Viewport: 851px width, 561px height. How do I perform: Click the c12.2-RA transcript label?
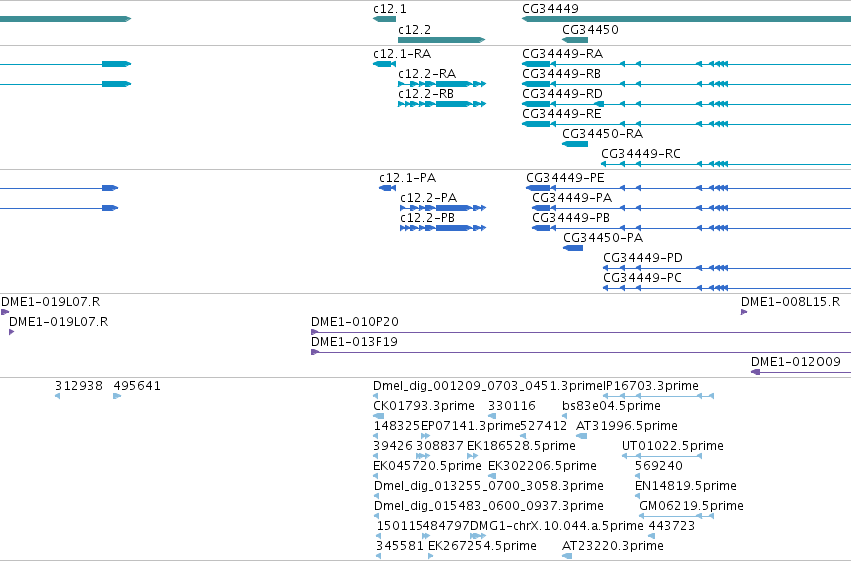tap(427, 74)
